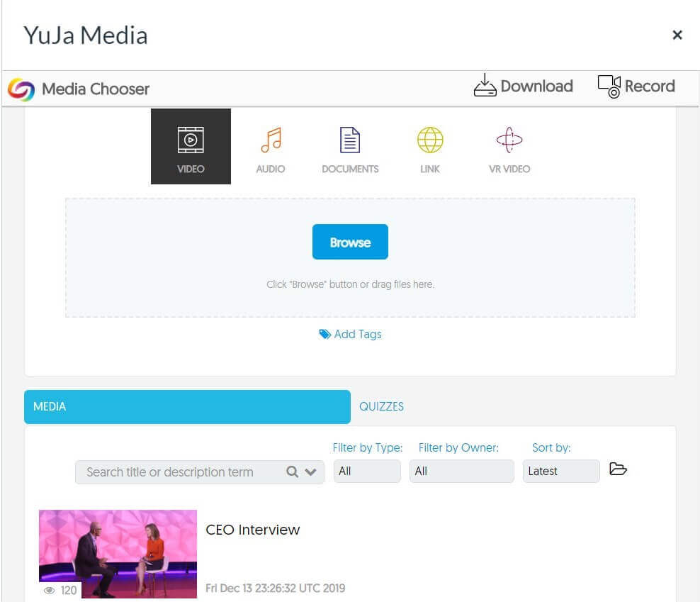Click the Add Tags link
Image resolution: width=700 pixels, height=602 pixels.
tap(351, 334)
